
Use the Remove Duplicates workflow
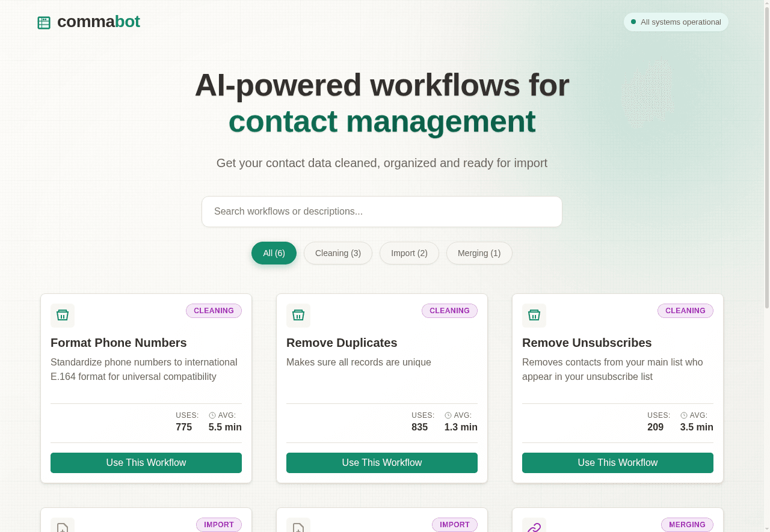(x=382, y=463)
